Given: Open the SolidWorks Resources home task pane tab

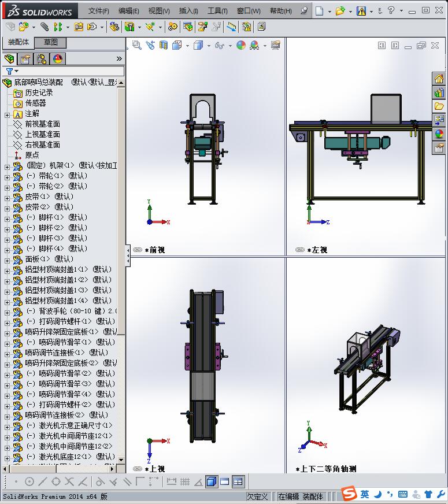Looking at the screenshot, I should point(439,79).
